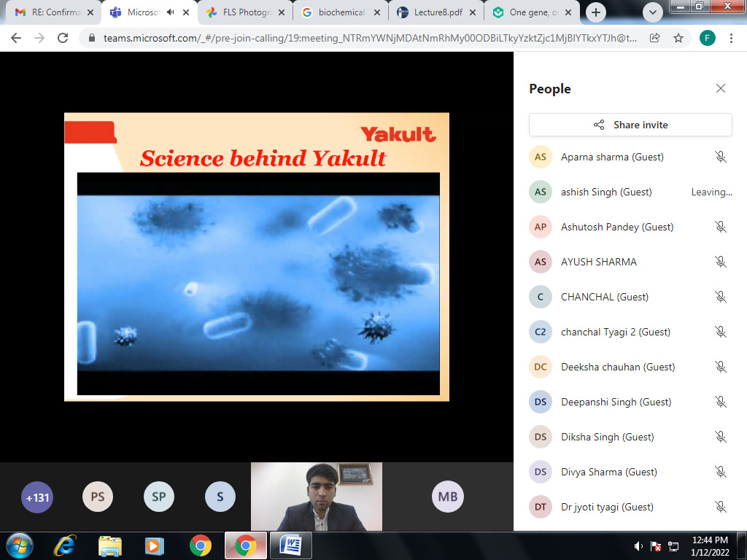Click the PS participant avatar in the strip

(98, 497)
